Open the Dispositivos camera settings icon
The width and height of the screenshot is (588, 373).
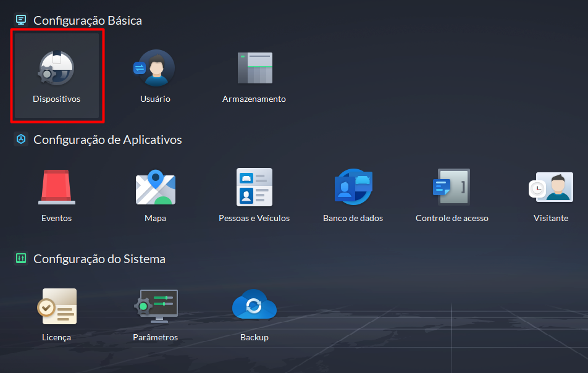click(56, 68)
